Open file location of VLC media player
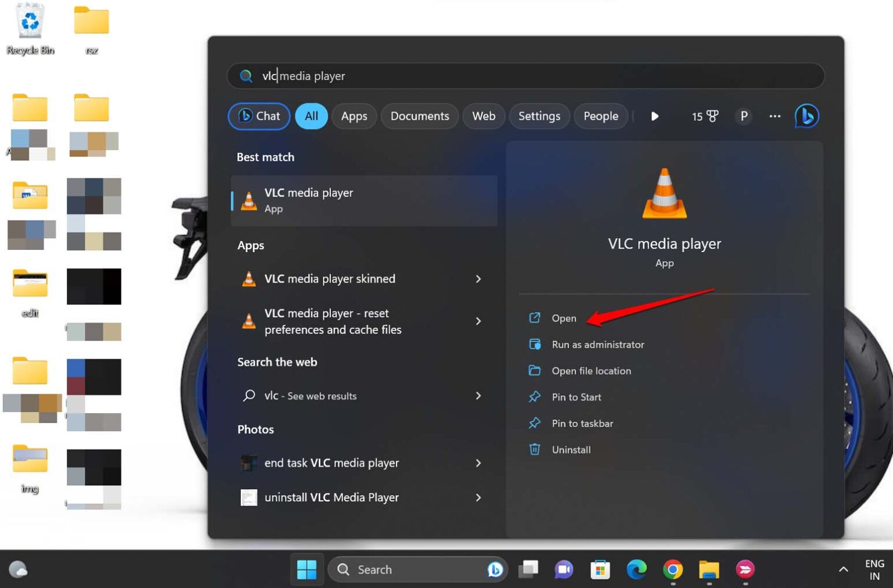This screenshot has width=893, height=588. pos(591,371)
